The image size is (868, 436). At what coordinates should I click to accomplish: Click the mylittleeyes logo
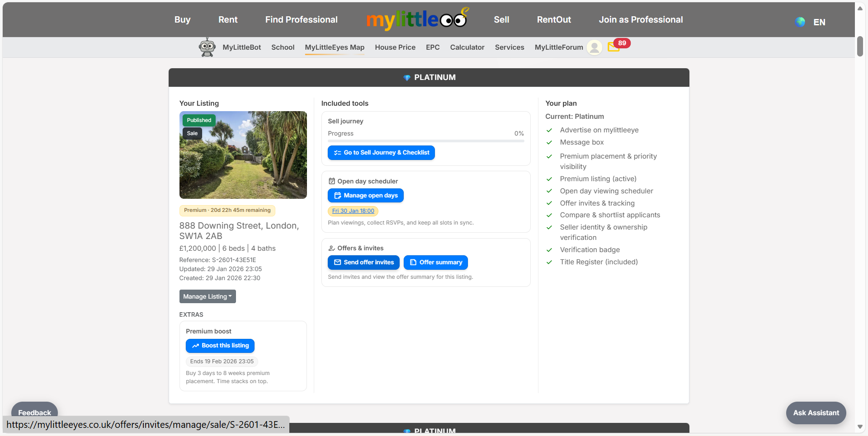click(x=416, y=19)
